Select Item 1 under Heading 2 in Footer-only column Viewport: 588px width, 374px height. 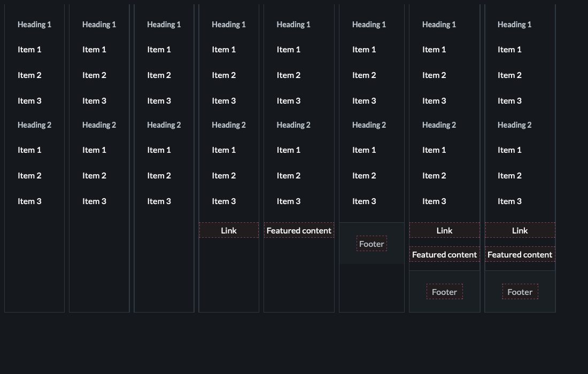(364, 150)
